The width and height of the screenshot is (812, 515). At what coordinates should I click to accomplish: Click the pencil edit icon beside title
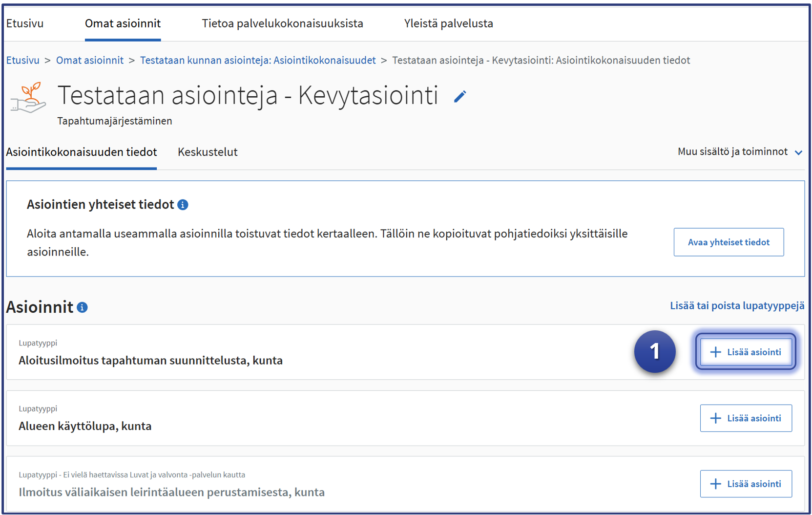point(460,97)
